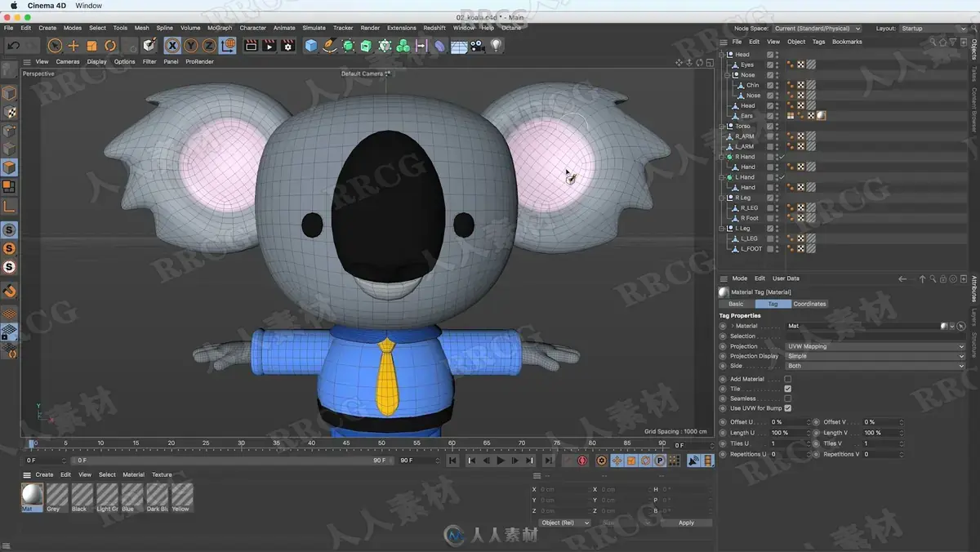This screenshot has width=980, height=552.
Task: Open the Node Space dropdown
Action: point(817,29)
